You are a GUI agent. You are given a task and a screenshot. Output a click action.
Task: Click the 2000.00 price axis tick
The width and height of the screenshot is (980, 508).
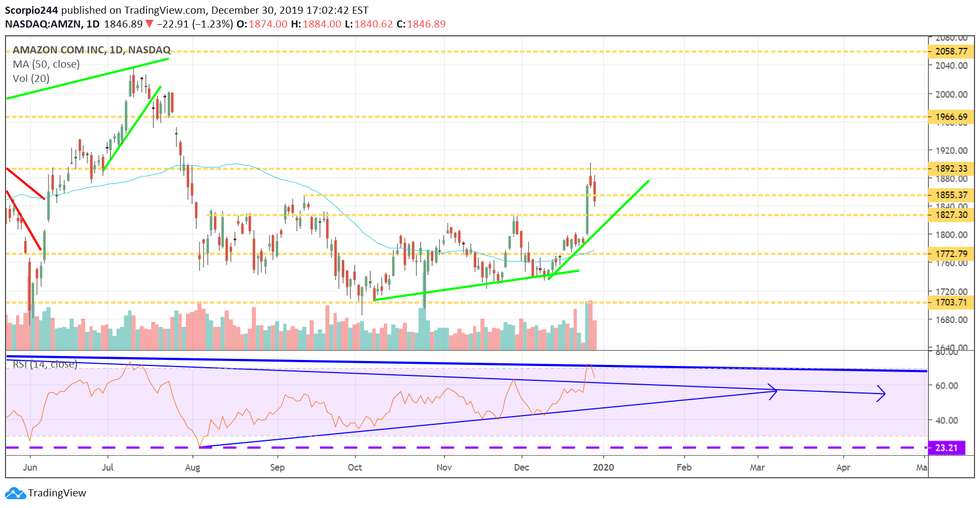pos(951,94)
